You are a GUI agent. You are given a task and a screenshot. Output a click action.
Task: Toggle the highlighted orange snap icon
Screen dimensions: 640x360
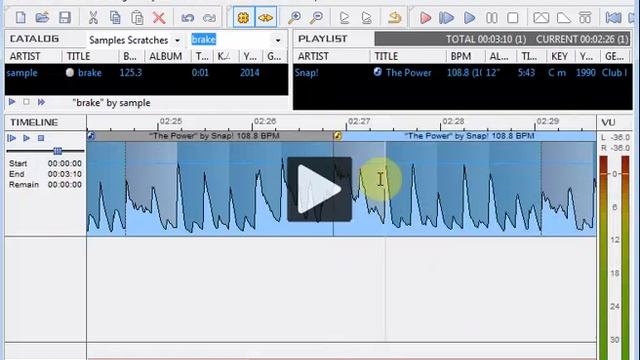pyautogui.click(x=243, y=18)
